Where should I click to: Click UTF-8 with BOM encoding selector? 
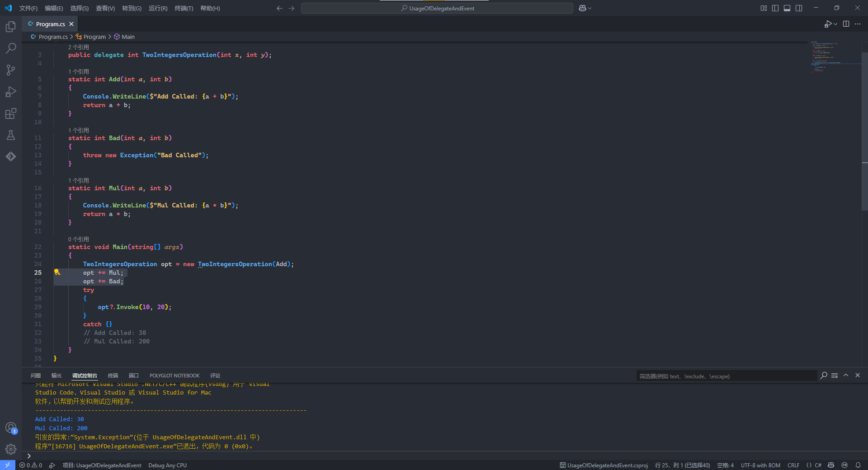(760, 465)
